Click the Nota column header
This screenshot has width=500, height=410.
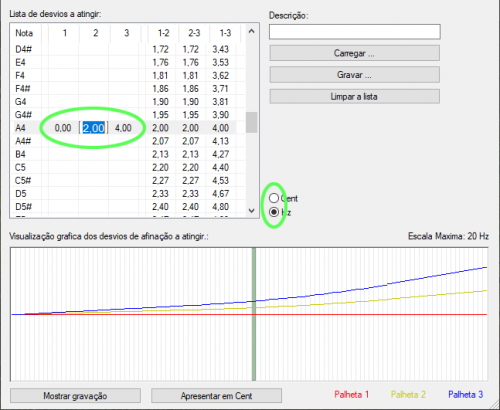point(24,33)
